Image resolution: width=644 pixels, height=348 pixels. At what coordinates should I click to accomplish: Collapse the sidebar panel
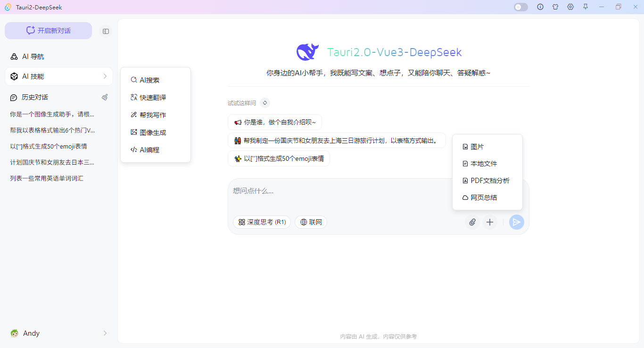click(x=106, y=31)
